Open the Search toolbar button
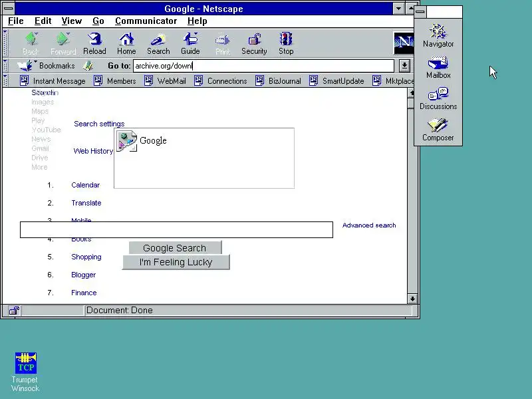 click(x=158, y=43)
